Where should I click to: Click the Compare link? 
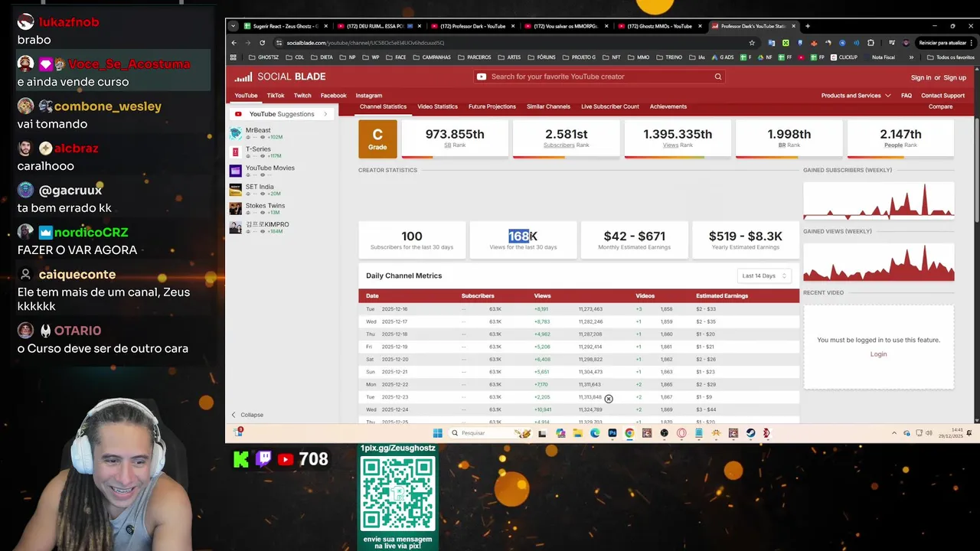[940, 107]
